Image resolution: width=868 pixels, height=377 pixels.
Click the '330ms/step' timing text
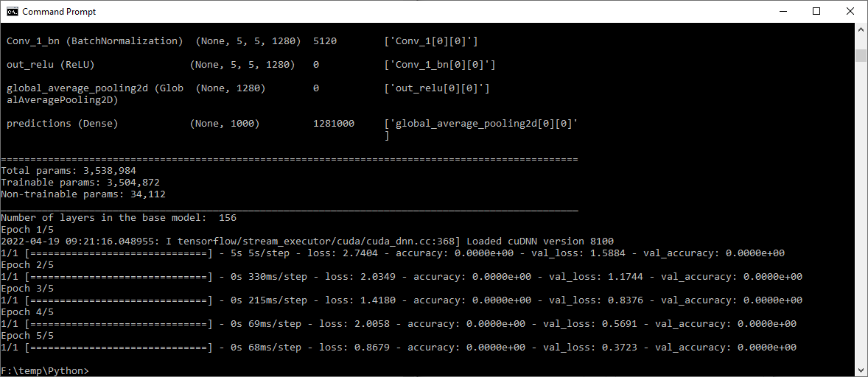278,277
